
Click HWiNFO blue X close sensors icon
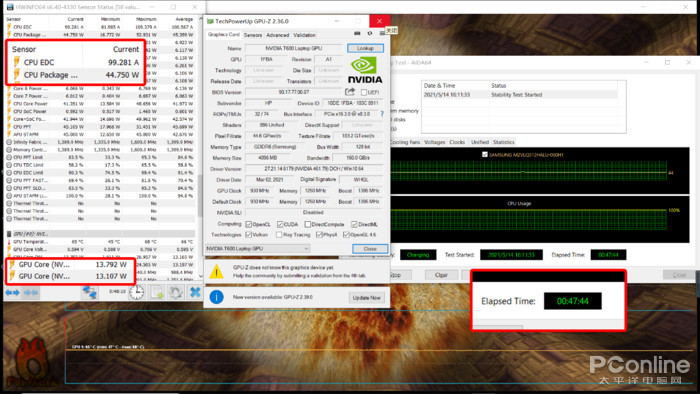point(195,293)
